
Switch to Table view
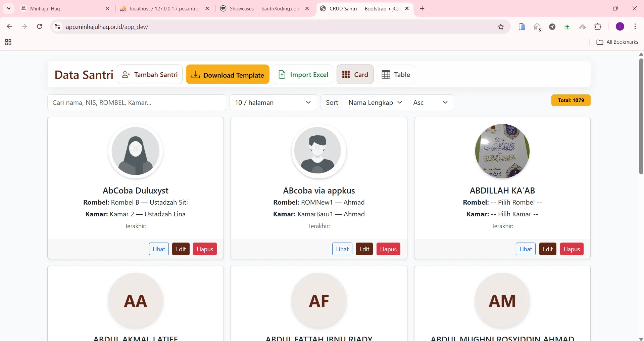[x=396, y=74]
